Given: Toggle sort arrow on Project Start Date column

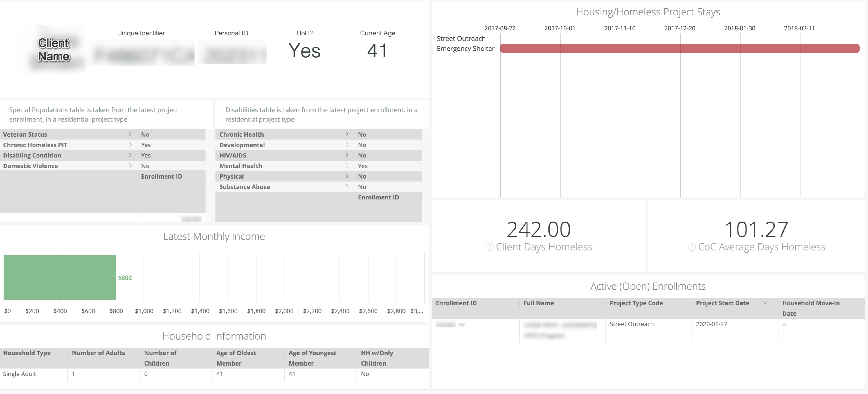Looking at the screenshot, I should [765, 303].
